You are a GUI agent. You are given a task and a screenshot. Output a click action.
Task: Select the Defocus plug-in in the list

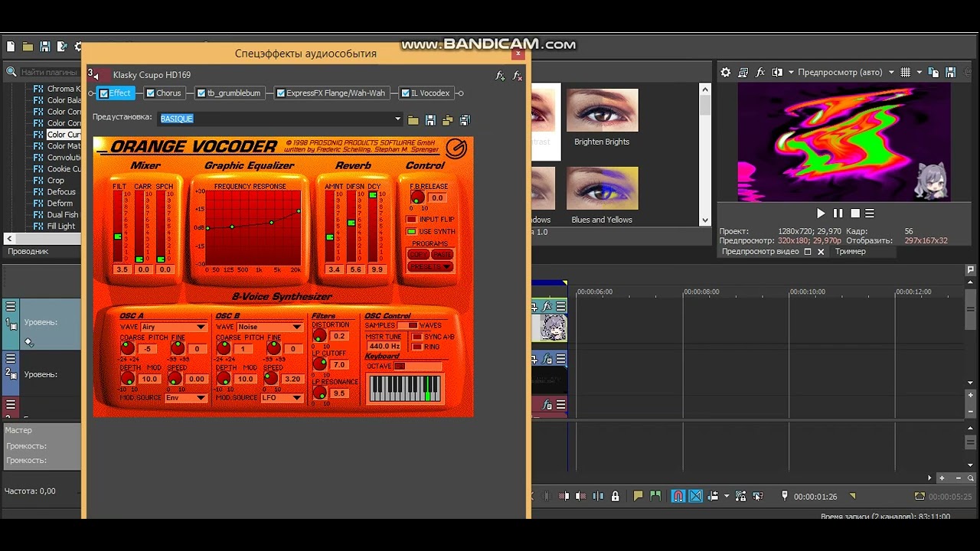[x=61, y=192]
